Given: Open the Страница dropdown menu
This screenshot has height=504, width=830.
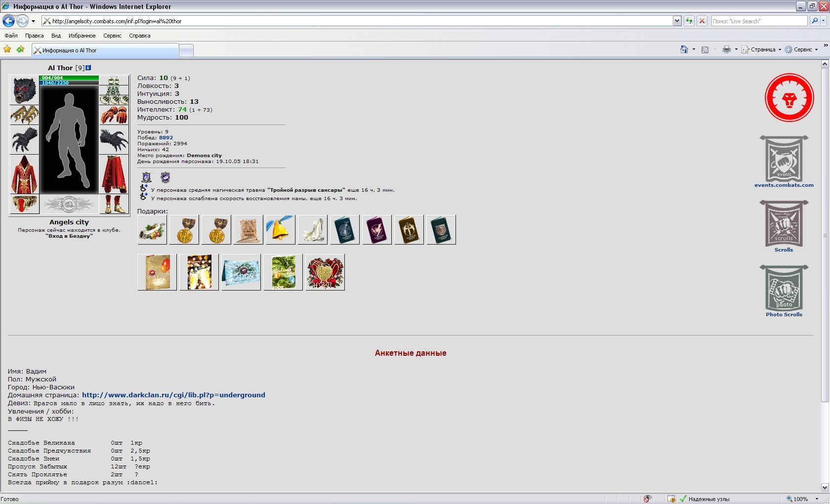Looking at the screenshot, I should point(761,49).
